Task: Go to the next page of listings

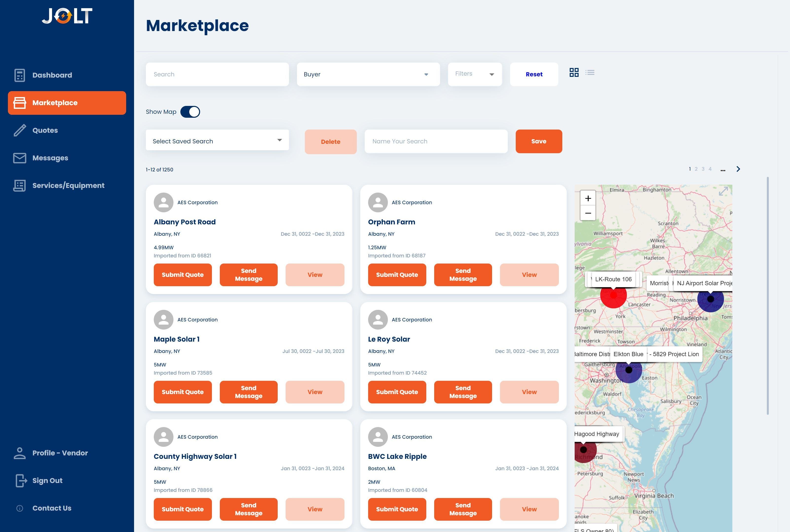Action: point(738,169)
